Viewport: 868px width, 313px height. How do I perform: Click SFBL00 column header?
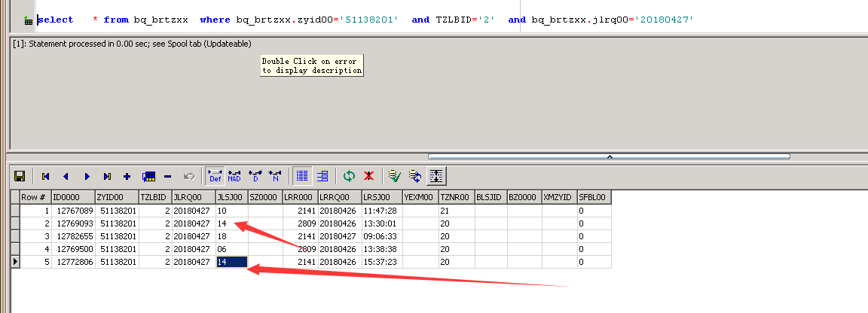tap(594, 197)
